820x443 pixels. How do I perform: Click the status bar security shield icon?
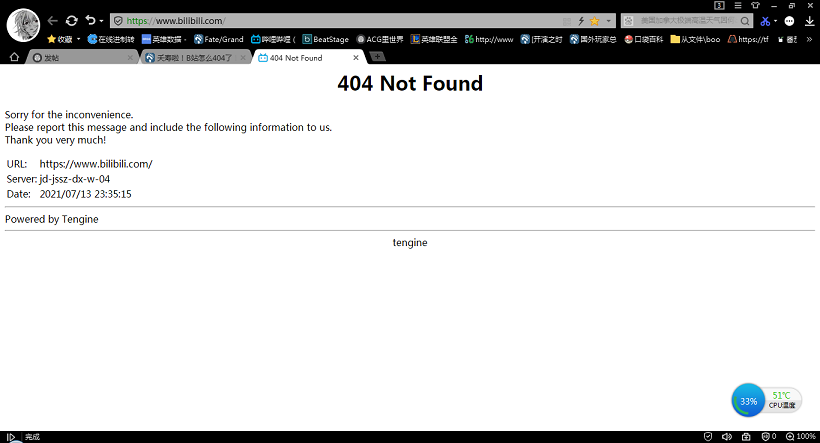click(708, 437)
